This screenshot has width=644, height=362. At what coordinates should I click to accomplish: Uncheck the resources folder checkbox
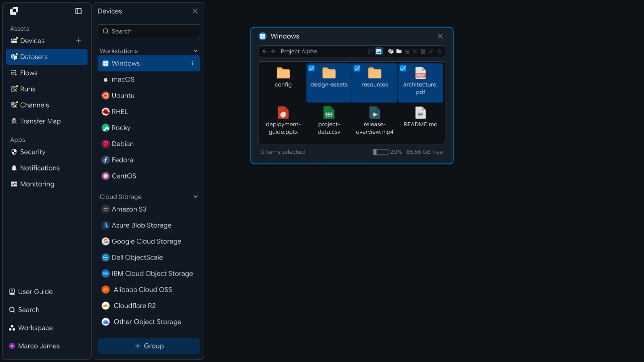[357, 68]
